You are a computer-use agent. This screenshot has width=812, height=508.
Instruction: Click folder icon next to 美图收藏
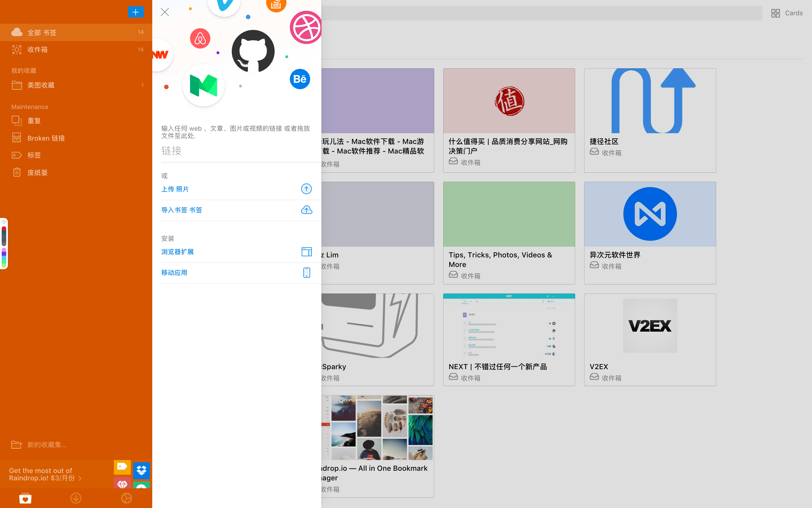click(x=17, y=85)
